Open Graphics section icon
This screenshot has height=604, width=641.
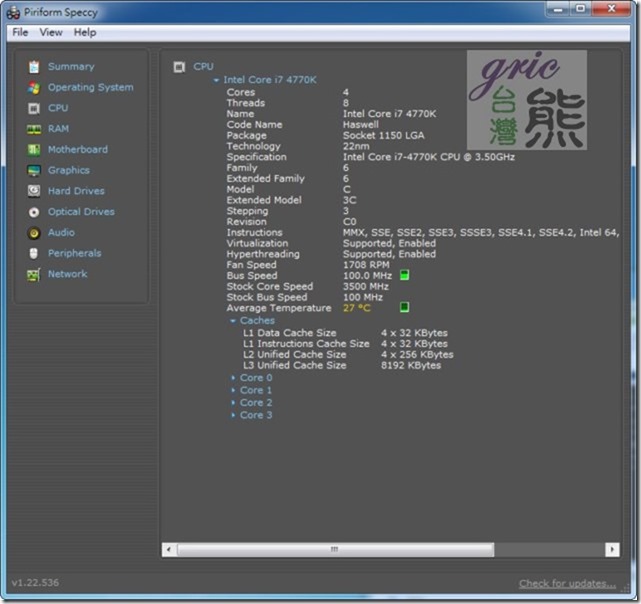(x=34, y=171)
